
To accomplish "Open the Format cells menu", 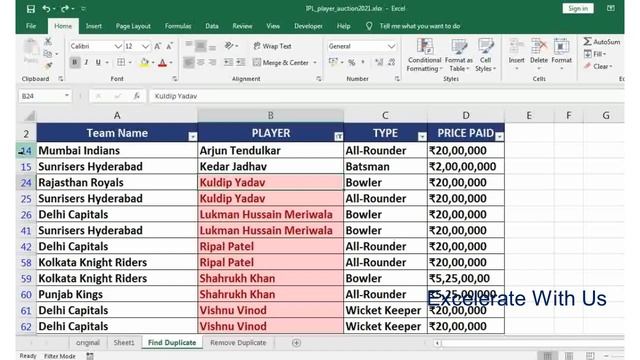I will (562, 55).
